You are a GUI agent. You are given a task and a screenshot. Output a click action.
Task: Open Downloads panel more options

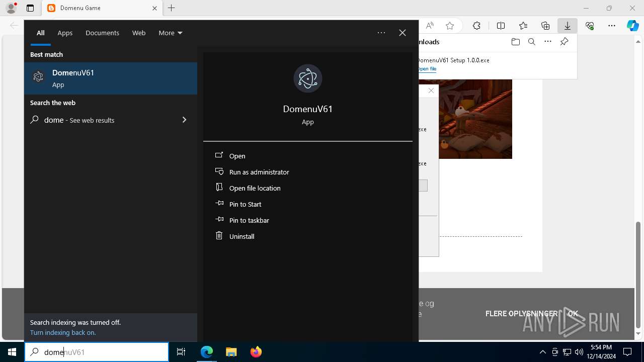548,42
